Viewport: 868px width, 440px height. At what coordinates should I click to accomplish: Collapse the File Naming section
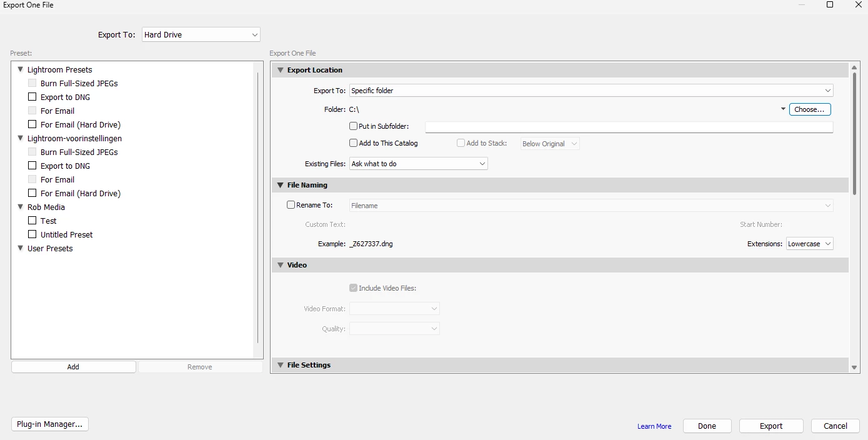click(280, 185)
